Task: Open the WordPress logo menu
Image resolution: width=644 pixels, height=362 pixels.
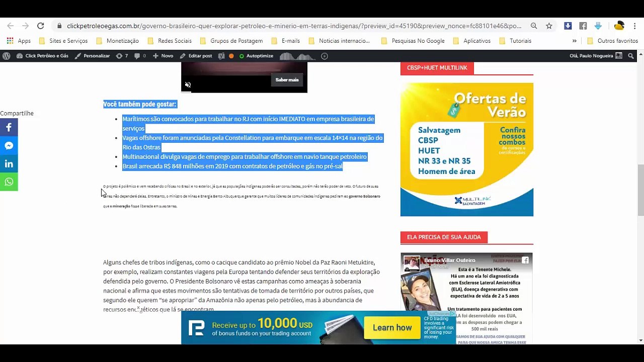Action: point(7,56)
